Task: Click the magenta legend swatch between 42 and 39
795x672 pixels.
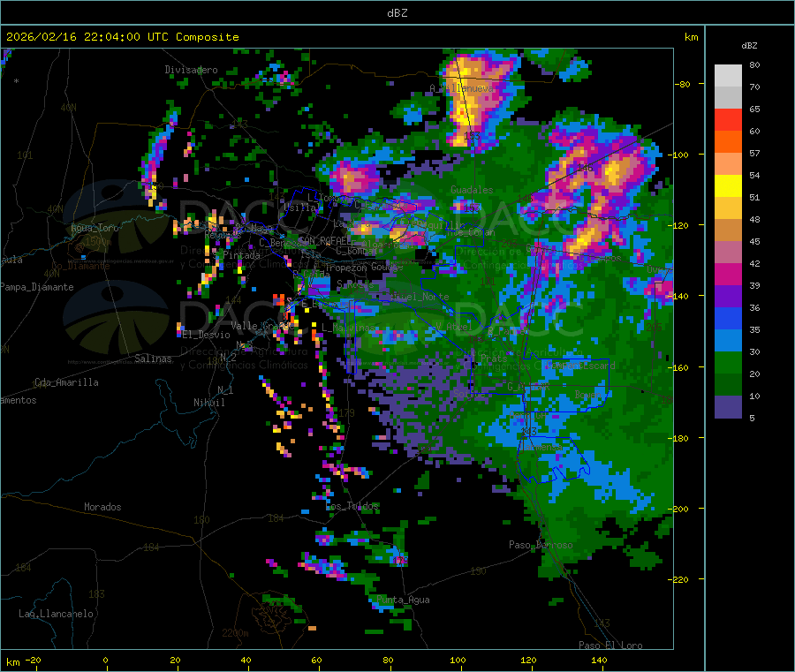Action: coord(728,274)
